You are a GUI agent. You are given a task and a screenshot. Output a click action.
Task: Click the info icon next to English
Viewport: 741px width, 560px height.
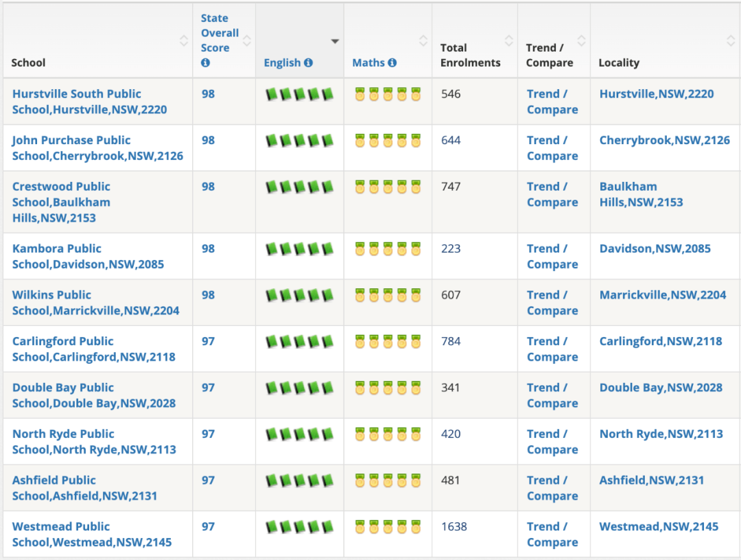point(308,62)
